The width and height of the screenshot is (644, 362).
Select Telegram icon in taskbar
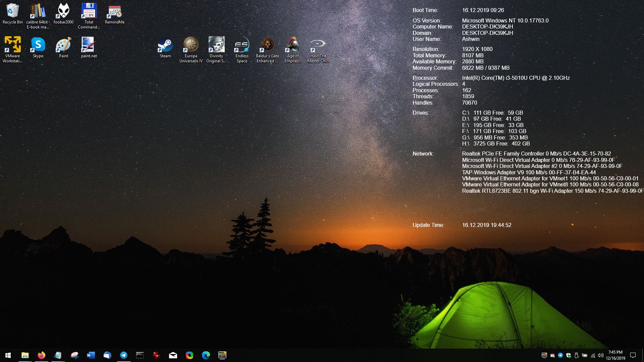click(x=123, y=355)
